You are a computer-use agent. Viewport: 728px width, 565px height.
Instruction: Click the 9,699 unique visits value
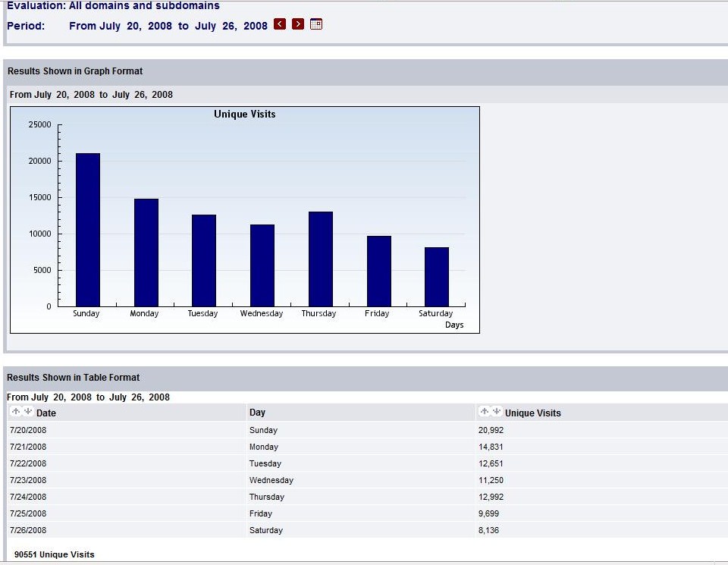click(x=488, y=513)
